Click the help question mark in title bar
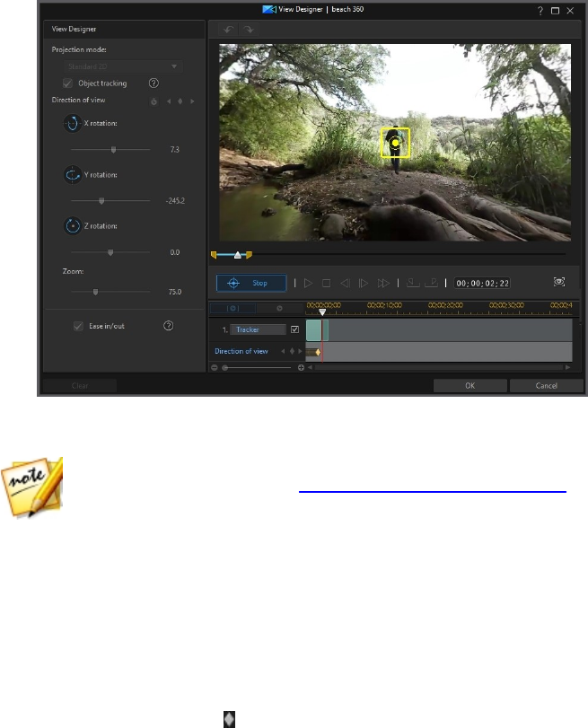The height and width of the screenshot is (728, 588). tap(540, 11)
